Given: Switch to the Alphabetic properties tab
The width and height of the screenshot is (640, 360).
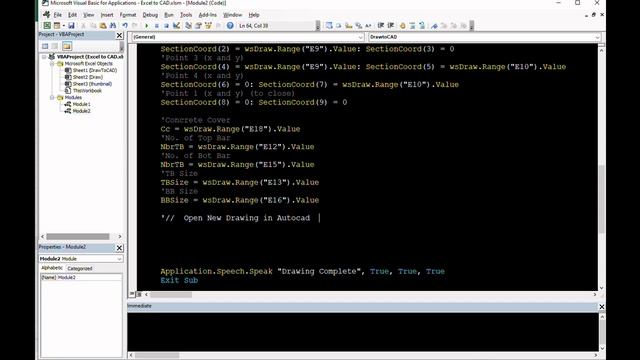Looking at the screenshot, I should (52, 268).
